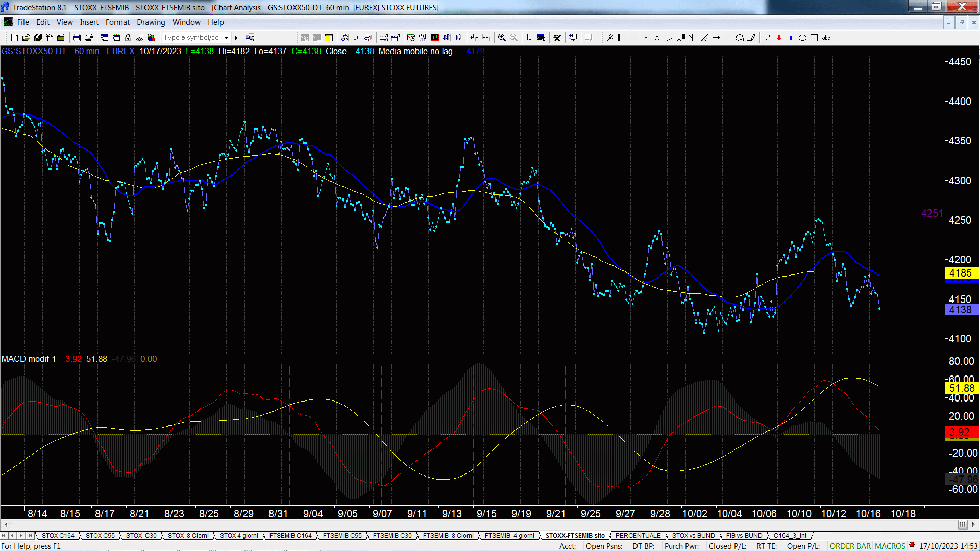Click the MACD modif 1 indicator label
The width and height of the screenshot is (980, 551).
pyautogui.click(x=29, y=359)
